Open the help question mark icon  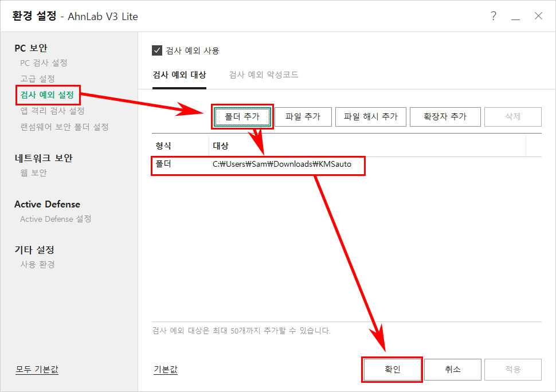tap(493, 17)
